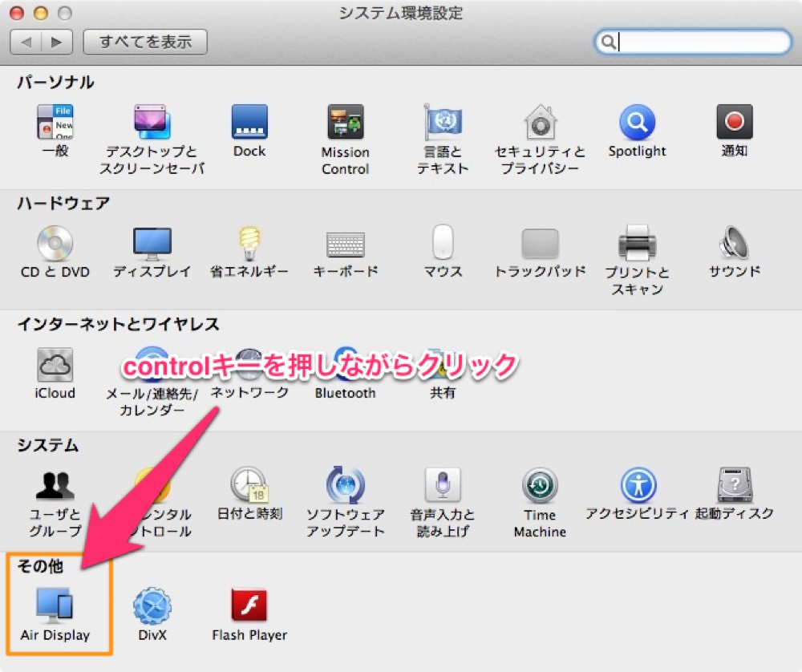Image resolution: width=802 pixels, height=672 pixels.
Task: Open メール/連絡先/カレンダー preferences
Action: click(x=152, y=363)
